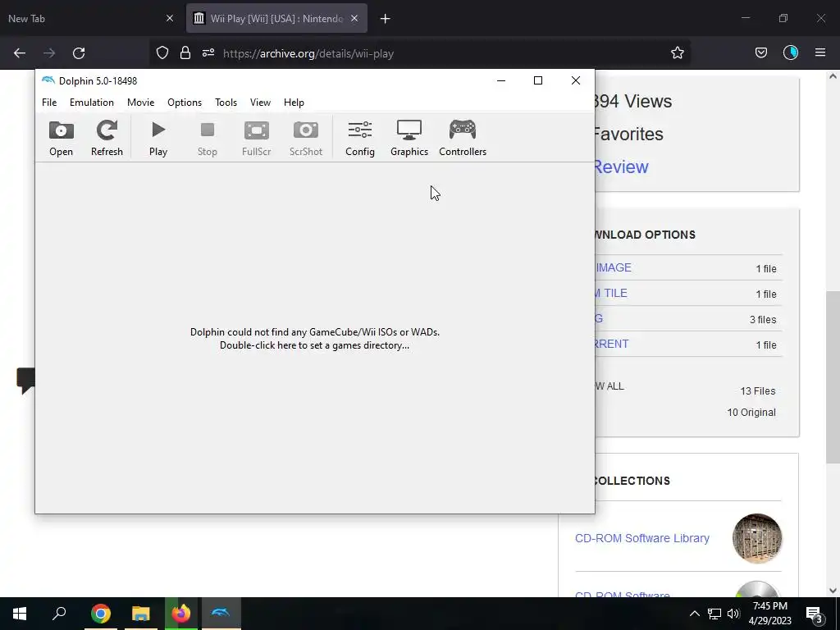Click the padlock site security icon
840x630 pixels.
(185, 53)
